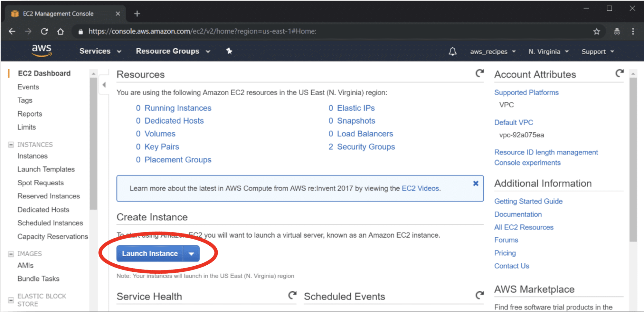Select EC2 Dashboard in the sidebar
This screenshot has height=312, width=644.
click(44, 73)
